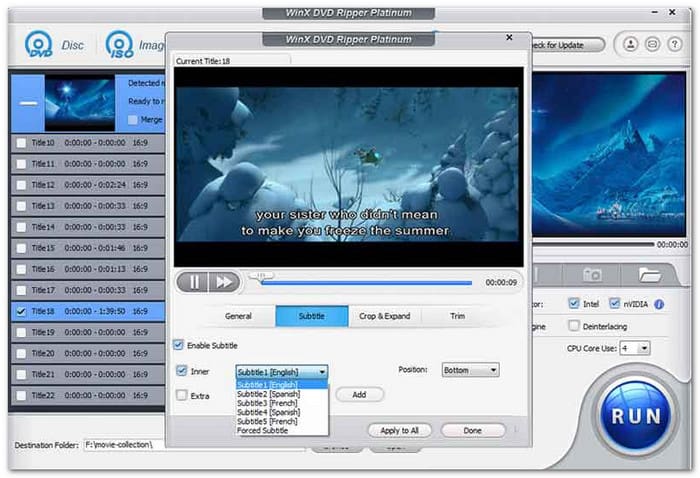Image resolution: width=700 pixels, height=478 pixels.
Task: Click the Add subtitle button
Action: point(359,395)
